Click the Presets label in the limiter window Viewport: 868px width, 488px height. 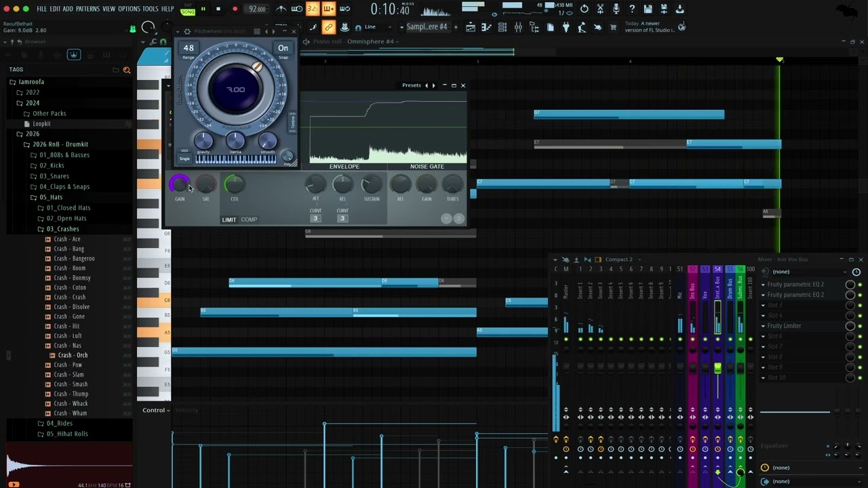pyautogui.click(x=412, y=85)
